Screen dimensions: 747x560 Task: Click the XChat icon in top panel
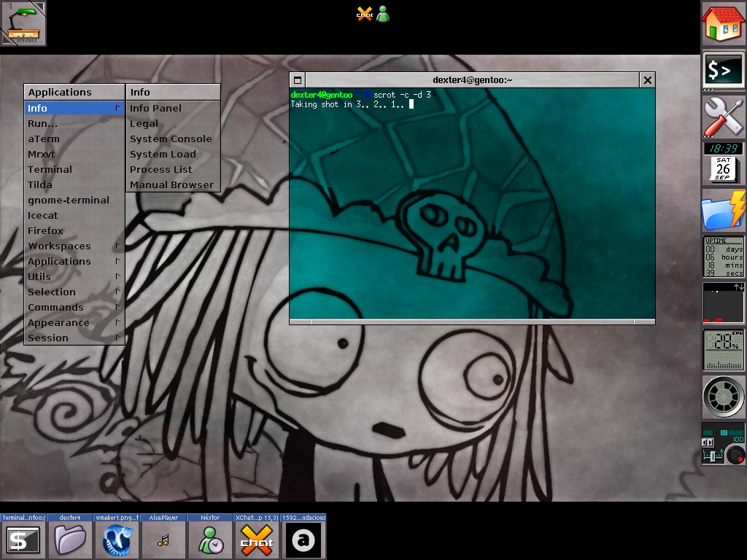(365, 15)
